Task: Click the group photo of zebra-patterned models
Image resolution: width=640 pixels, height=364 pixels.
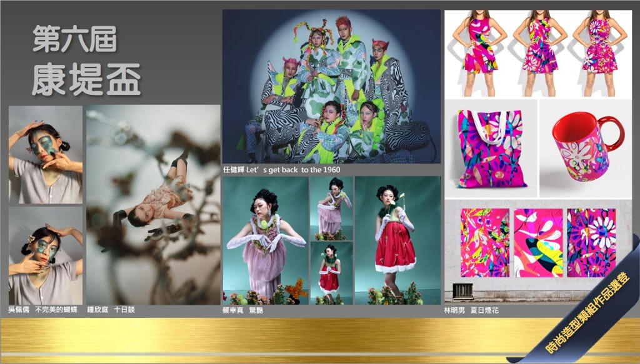Action: 331,86
